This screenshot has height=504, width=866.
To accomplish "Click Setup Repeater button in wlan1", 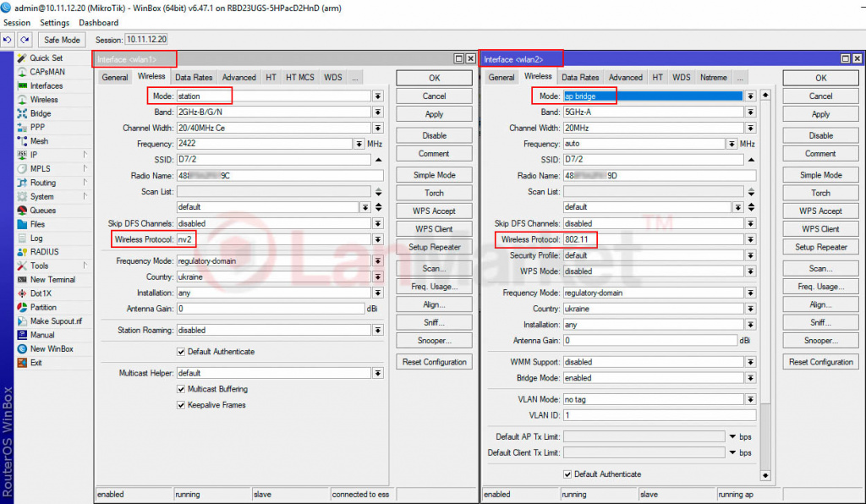I will pos(434,248).
